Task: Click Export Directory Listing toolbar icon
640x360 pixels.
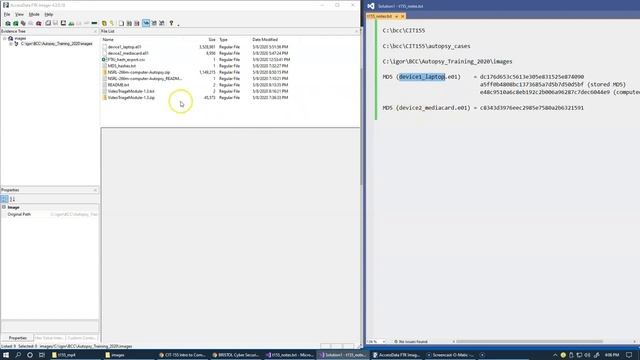Action: point(137,23)
